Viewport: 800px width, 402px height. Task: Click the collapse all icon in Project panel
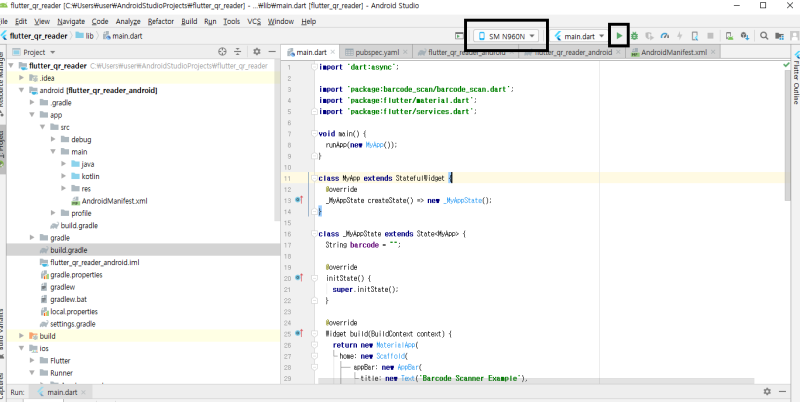237,52
